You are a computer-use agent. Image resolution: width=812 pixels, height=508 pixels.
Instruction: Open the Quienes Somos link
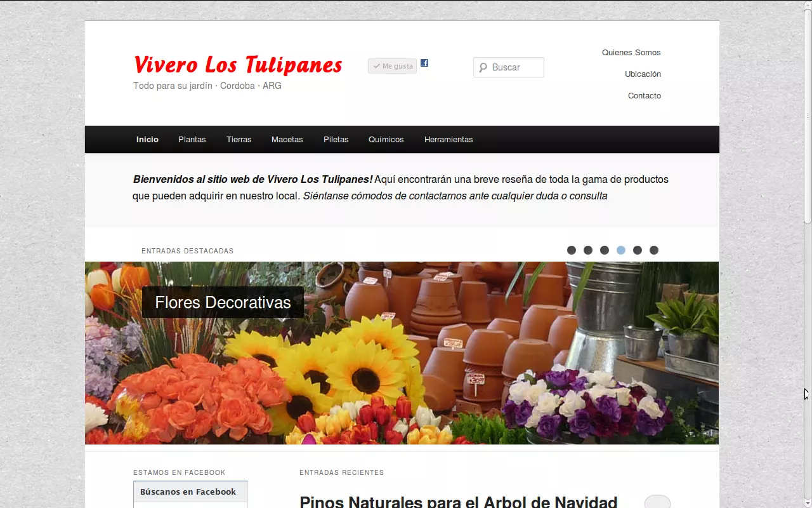631,53
